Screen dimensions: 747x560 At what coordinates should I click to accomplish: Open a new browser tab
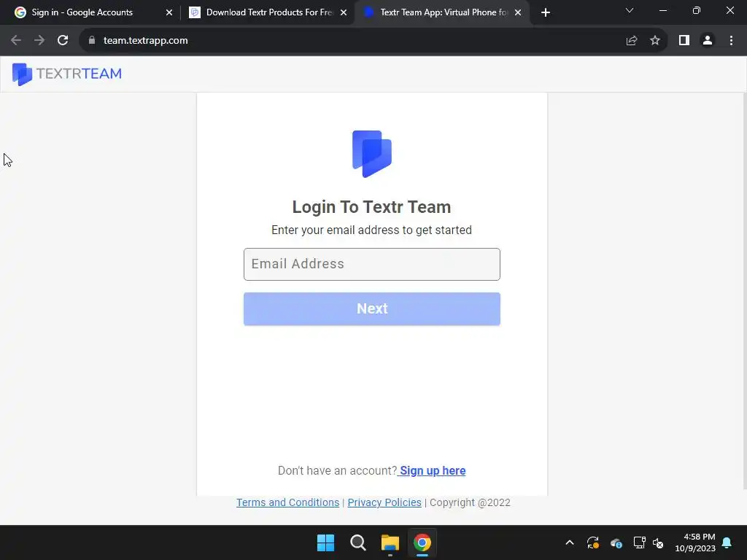pyautogui.click(x=546, y=12)
